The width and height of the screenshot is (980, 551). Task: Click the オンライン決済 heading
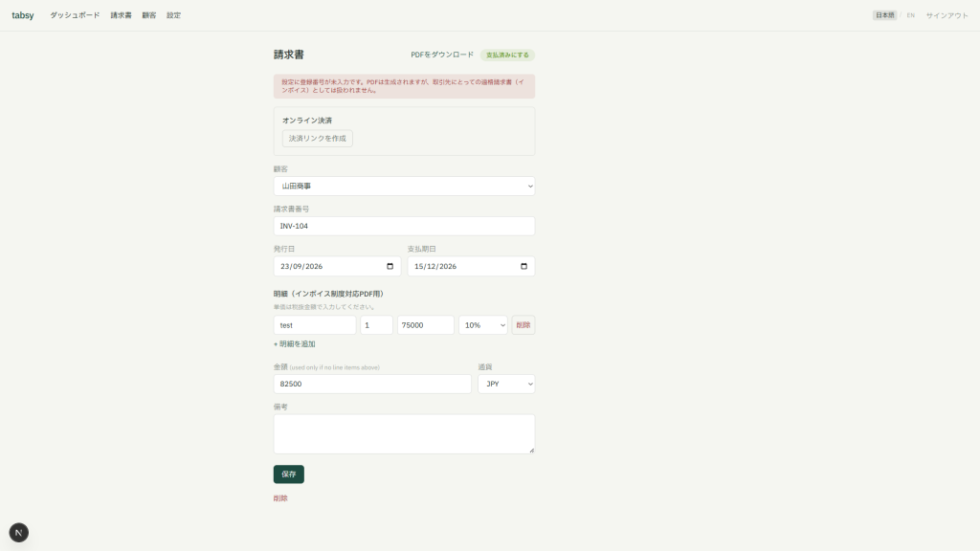pos(307,121)
